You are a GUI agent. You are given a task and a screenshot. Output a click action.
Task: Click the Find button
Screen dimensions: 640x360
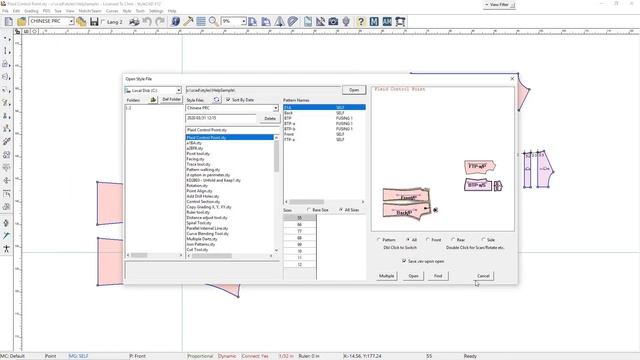tap(438, 276)
